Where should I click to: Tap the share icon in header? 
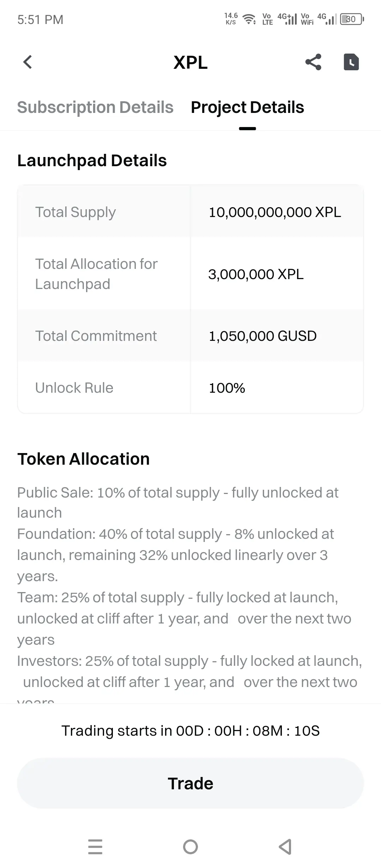[313, 62]
